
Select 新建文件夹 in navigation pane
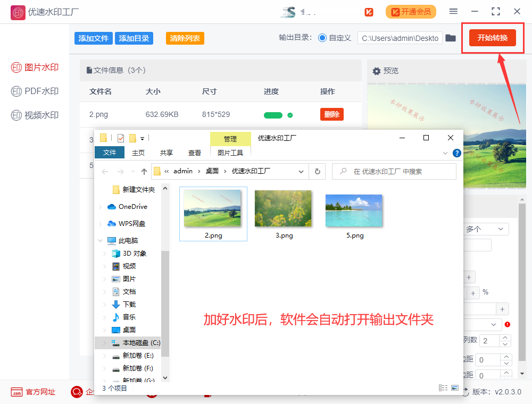[x=134, y=189]
